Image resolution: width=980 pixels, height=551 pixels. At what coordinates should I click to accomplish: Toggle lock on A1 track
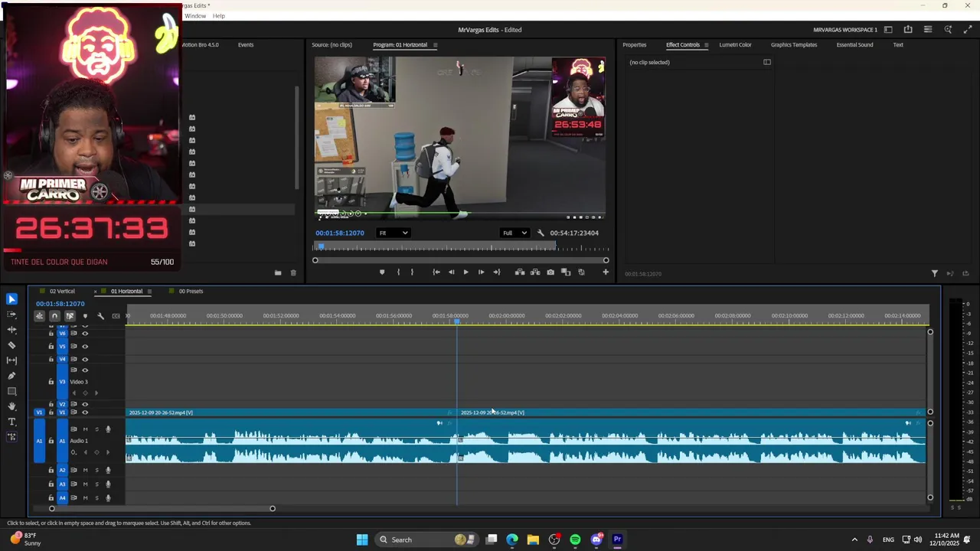(51, 441)
